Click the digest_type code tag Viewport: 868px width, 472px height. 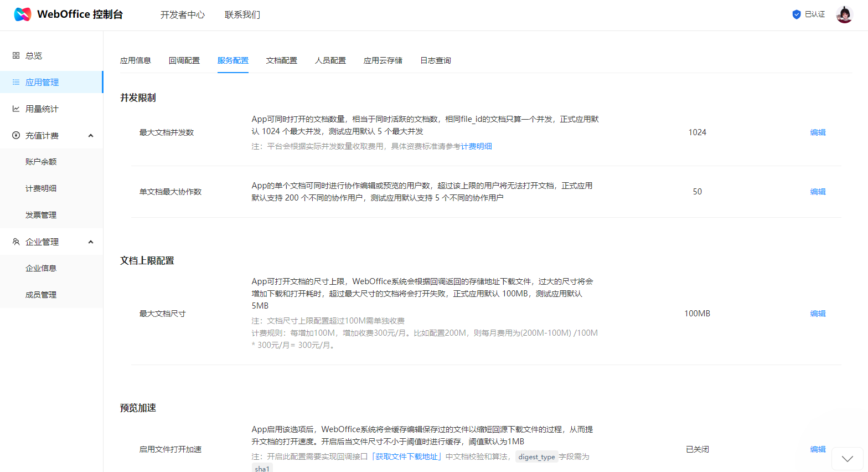[x=536, y=457]
